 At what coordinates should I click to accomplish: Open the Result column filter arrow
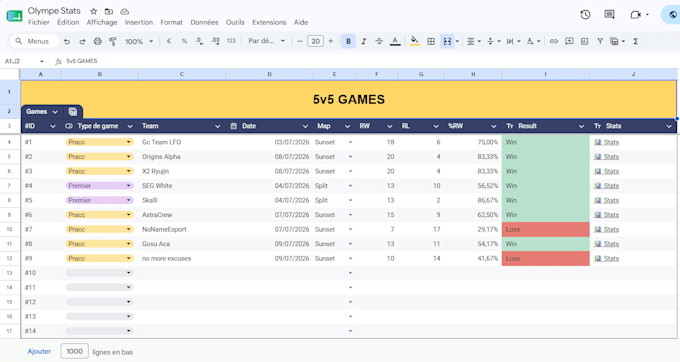pos(581,126)
